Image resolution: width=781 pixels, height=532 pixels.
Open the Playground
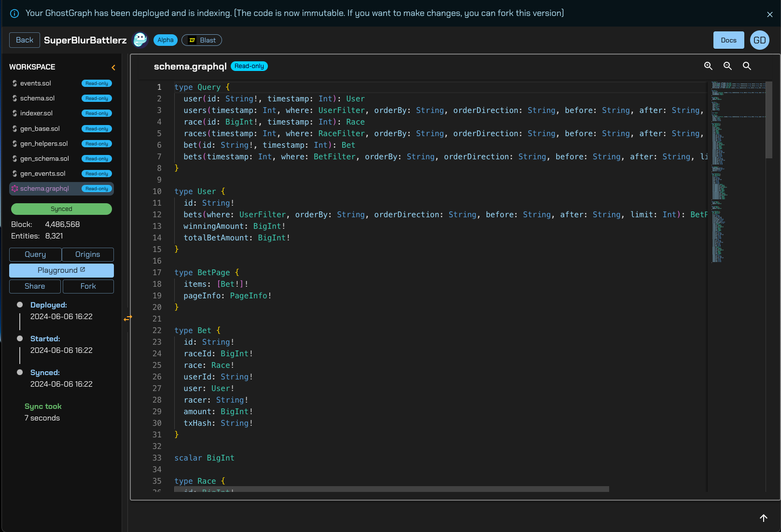coord(61,270)
